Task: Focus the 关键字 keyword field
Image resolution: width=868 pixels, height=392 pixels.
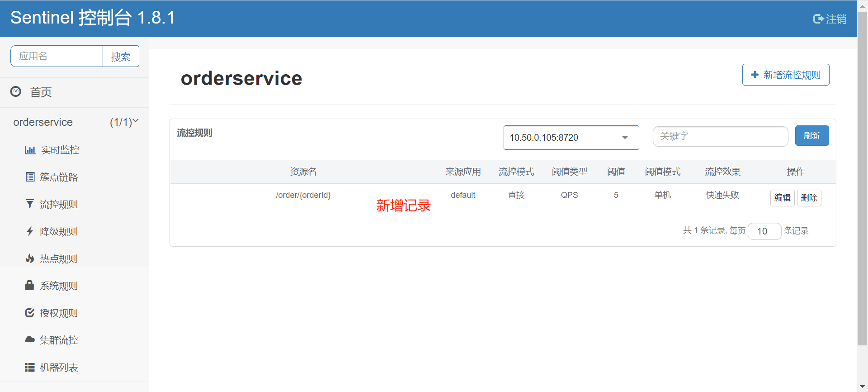Action: click(720, 136)
